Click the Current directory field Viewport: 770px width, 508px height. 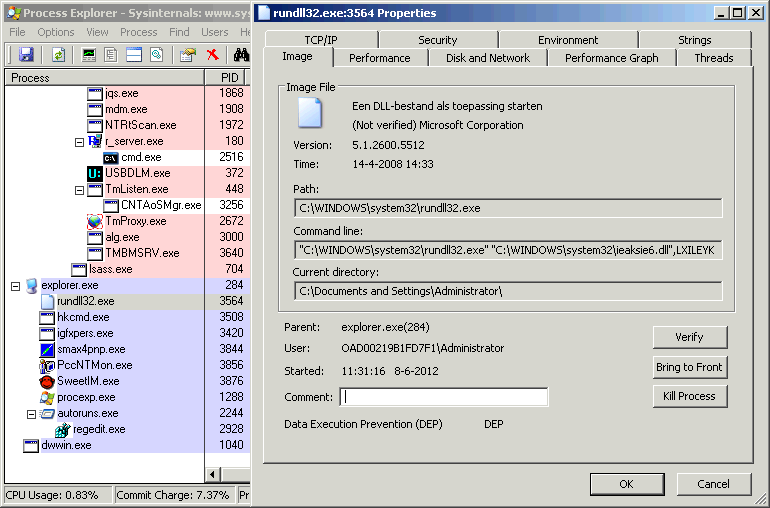508,291
